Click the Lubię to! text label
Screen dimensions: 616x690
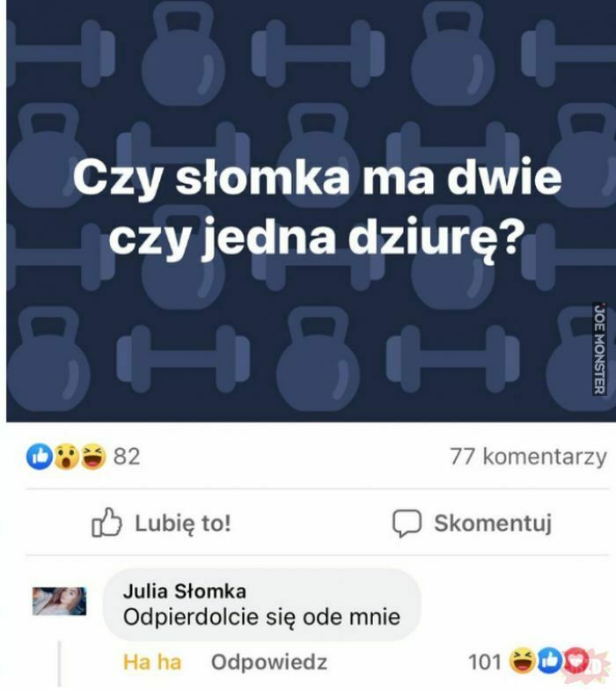tap(183, 523)
